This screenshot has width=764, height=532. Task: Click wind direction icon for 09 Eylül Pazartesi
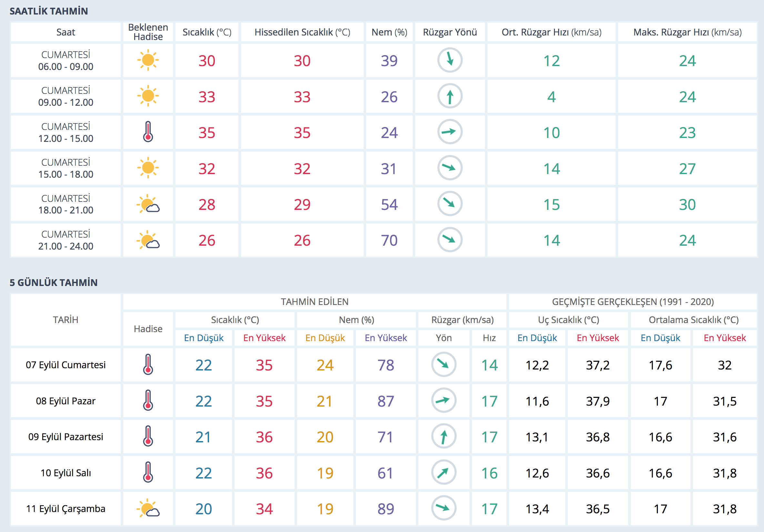coord(444,436)
